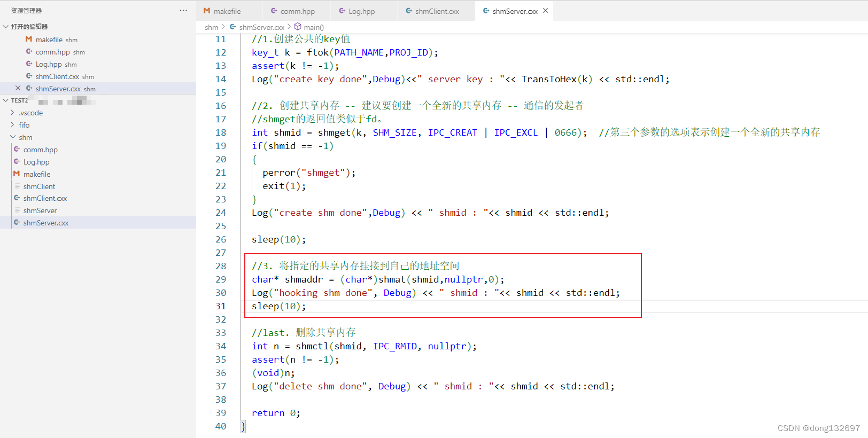Open makefile in the shm folder tree
Image resolution: width=868 pixels, height=438 pixels.
[x=98, y=174]
